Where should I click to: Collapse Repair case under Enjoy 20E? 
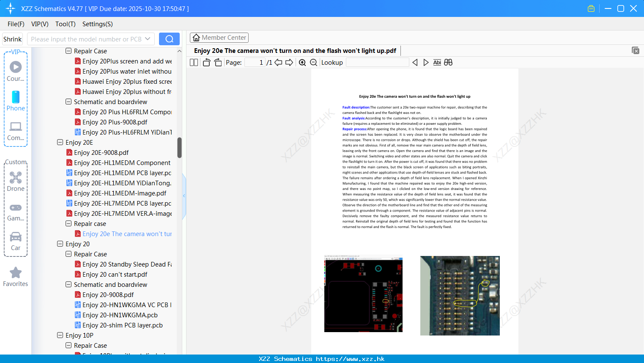click(x=69, y=224)
